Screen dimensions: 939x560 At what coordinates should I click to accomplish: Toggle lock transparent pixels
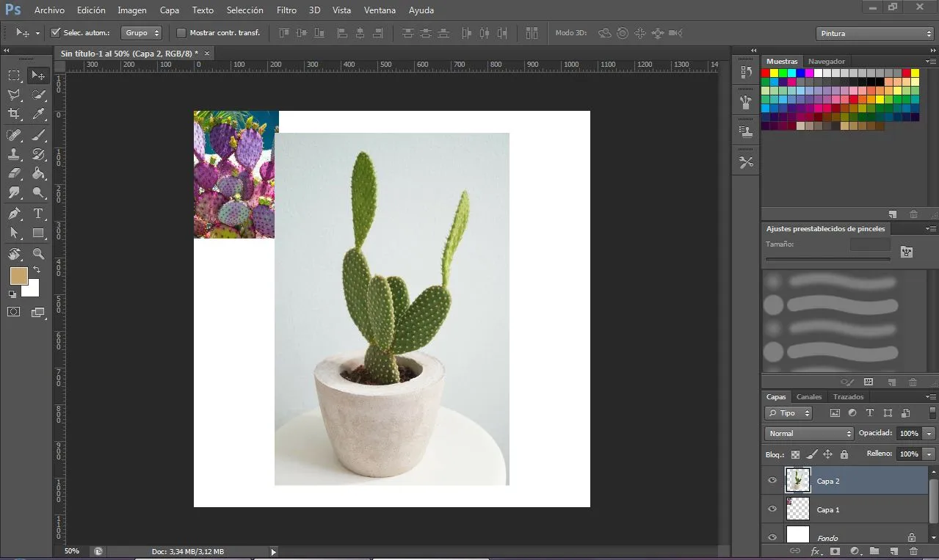[x=795, y=454]
